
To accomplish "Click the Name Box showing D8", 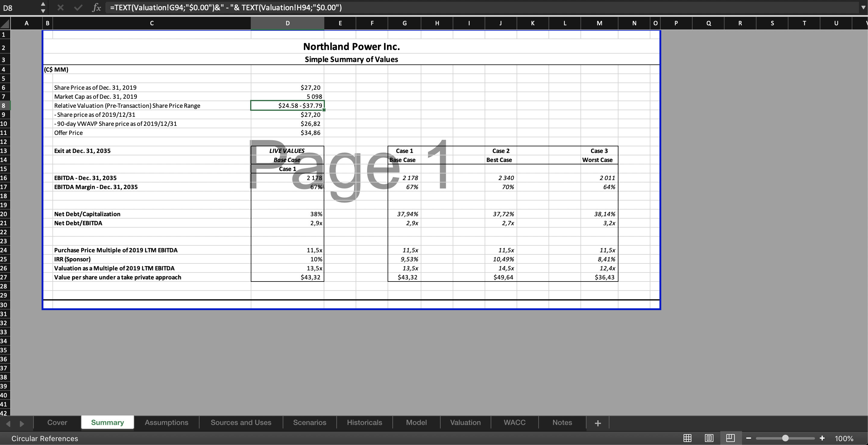I will (20, 8).
